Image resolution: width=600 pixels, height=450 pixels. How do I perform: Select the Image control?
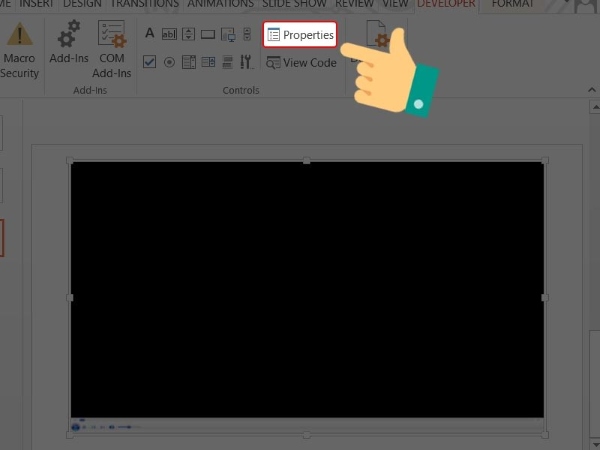pyautogui.click(x=227, y=34)
